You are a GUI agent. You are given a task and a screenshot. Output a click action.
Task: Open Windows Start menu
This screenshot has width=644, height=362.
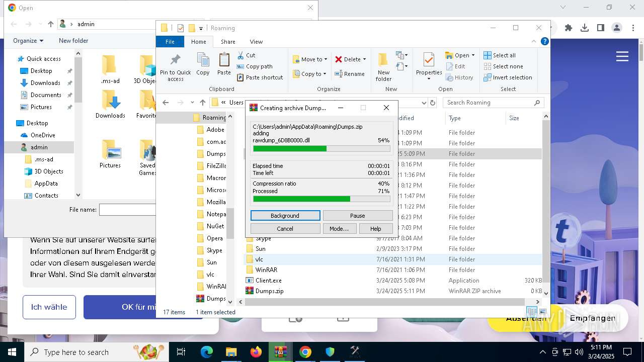pyautogui.click(x=12, y=352)
